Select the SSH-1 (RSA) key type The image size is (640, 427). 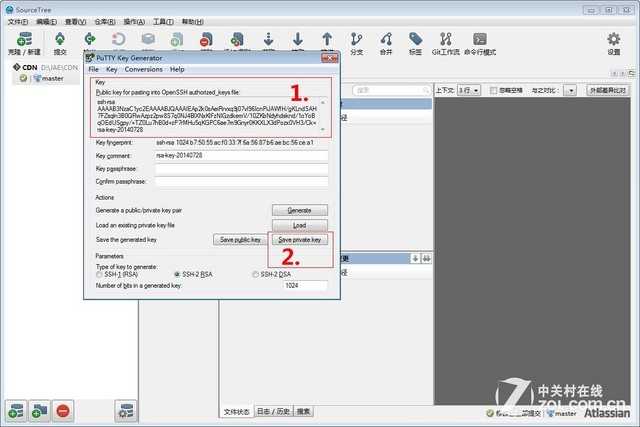coord(99,274)
